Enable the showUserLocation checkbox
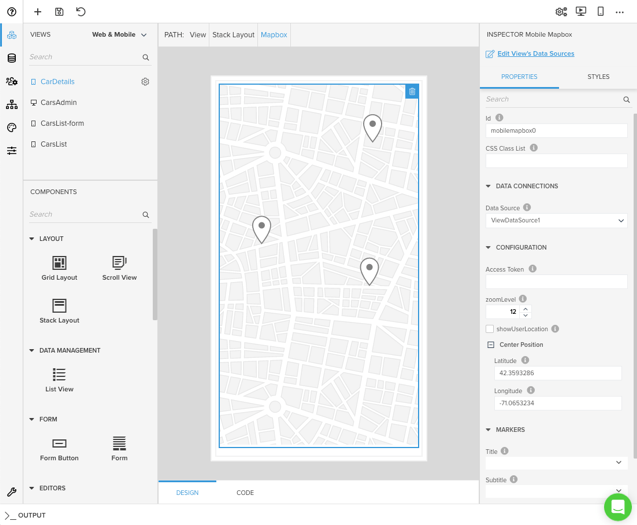Screen dimensions: 637x525 (490, 329)
